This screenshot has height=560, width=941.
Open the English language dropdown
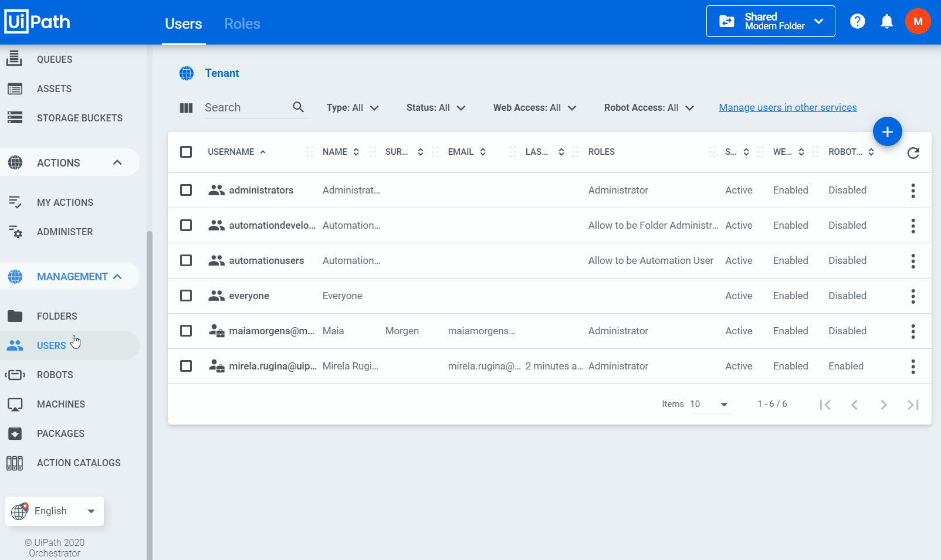click(55, 511)
